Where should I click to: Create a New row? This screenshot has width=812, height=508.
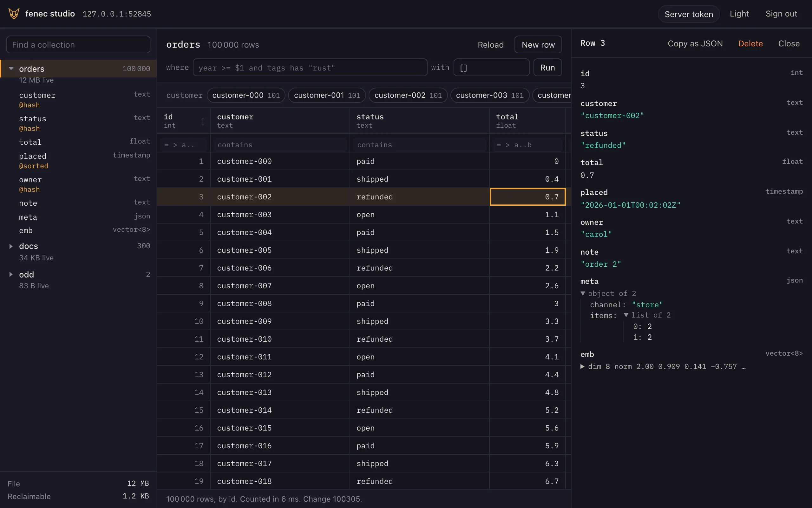click(x=538, y=45)
